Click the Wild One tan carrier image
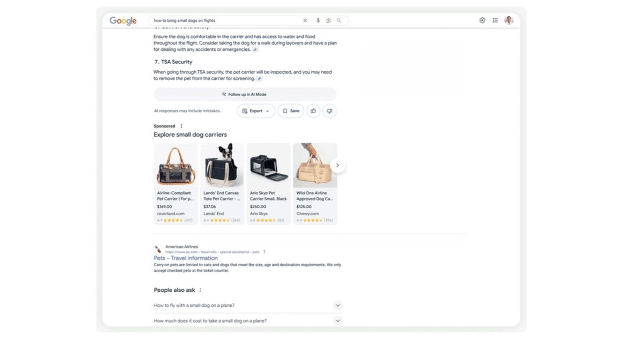The width and height of the screenshot is (644, 351). pos(315,165)
